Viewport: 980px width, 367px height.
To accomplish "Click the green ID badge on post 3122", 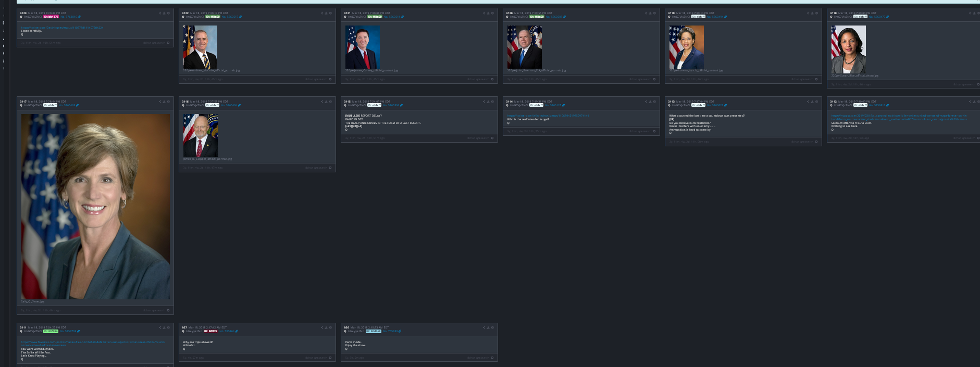I will [x=213, y=17].
